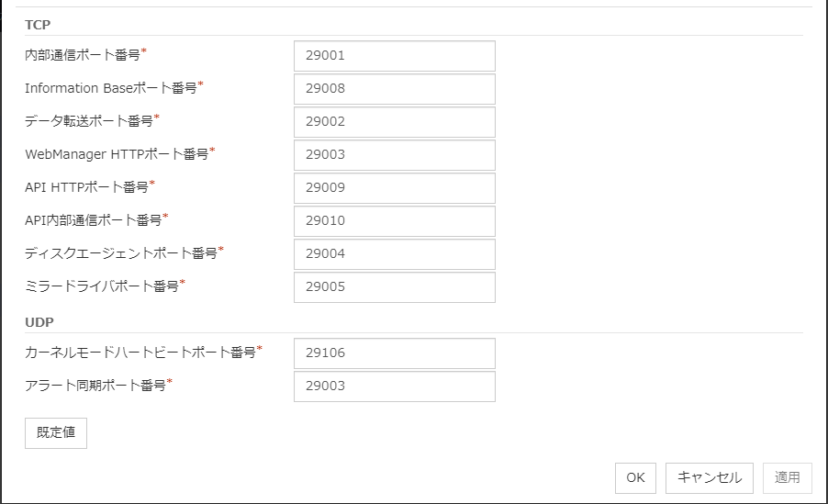Focus the mirror driver port field 29005
Screen dimensions: 828x504
(x=394, y=286)
